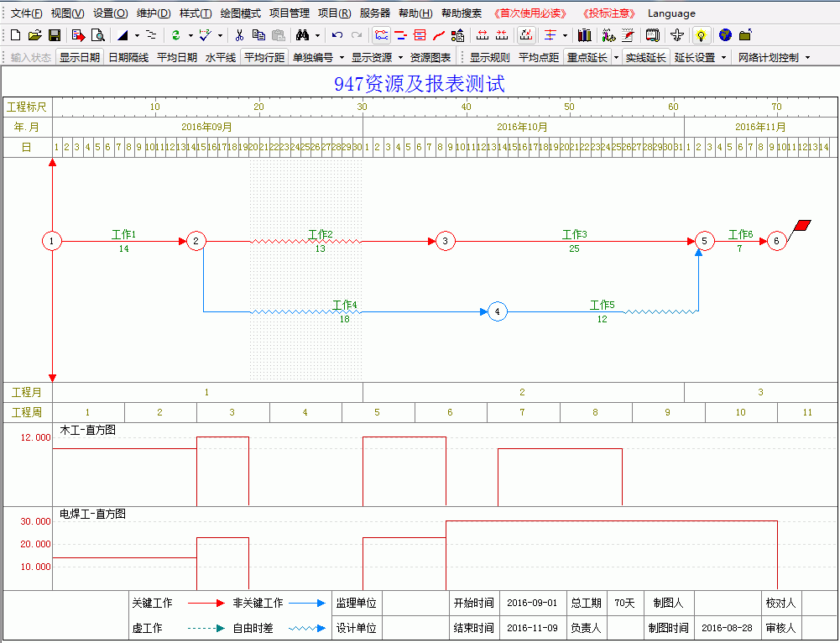This screenshot has height=643, width=840.
Task: Toggle the 实线延长 button
Action: tap(645, 57)
